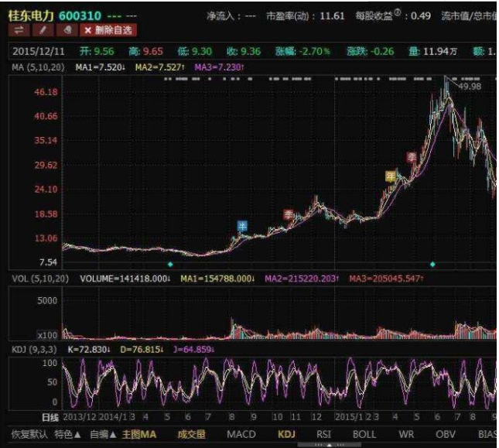The width and height of the screenshot is (499, 448).
Task: Click the yellow 年 annual report marker
Action: [x=391, y=176]
